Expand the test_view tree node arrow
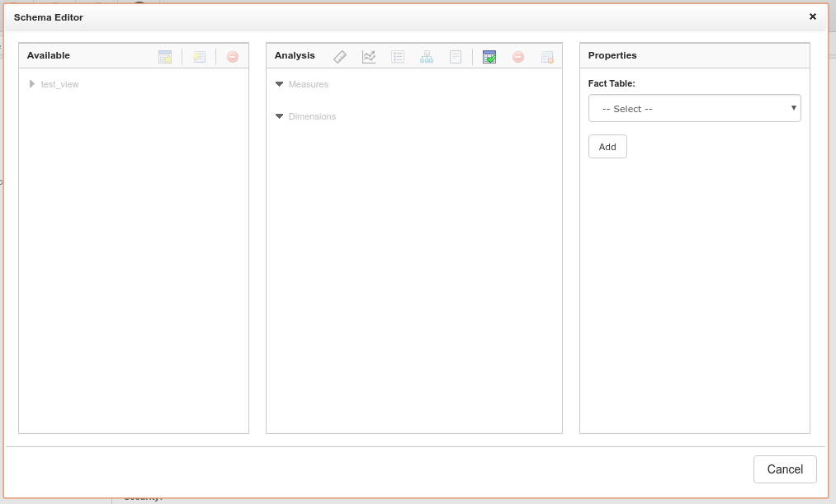 pos(32,84)
